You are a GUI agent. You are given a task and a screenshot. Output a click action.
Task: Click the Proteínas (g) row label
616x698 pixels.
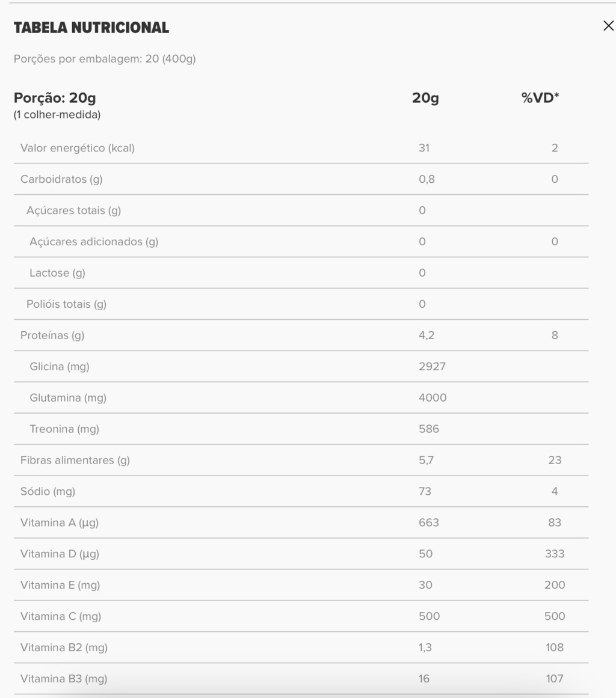point(52,335)
